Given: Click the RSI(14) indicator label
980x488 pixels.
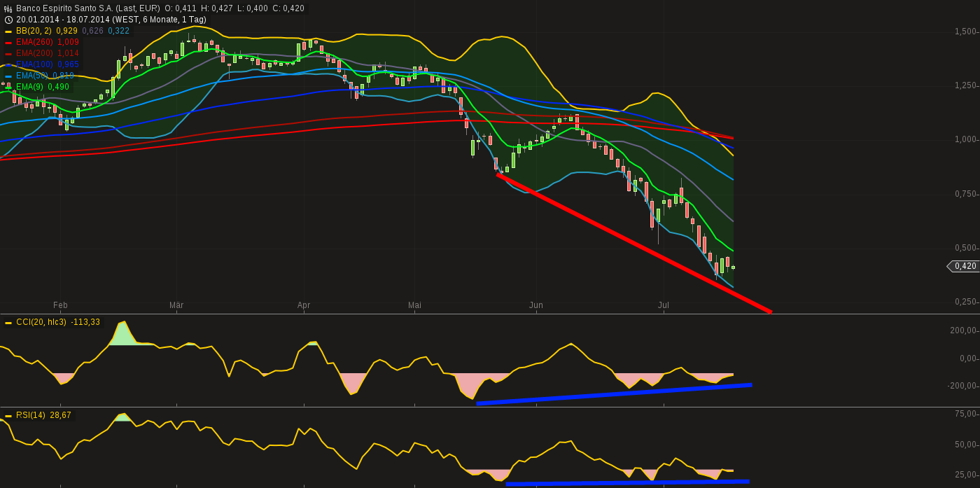Looking at the screenshot, I should click(31, 415).
